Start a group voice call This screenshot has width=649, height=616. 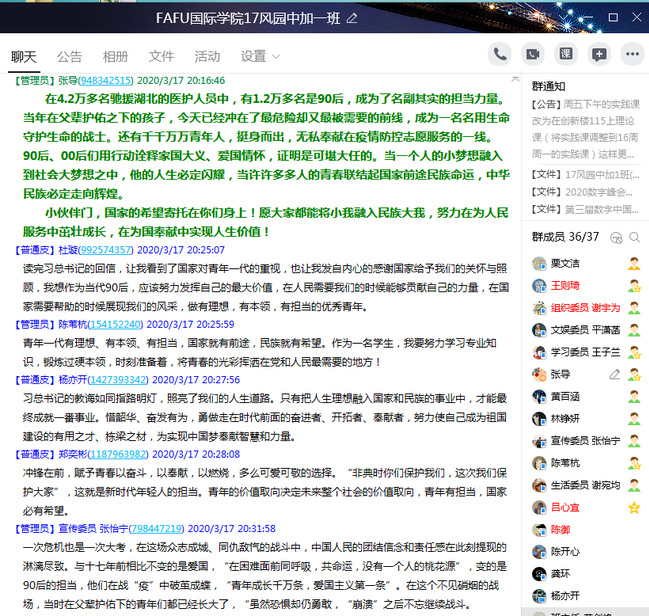(x=500, y=54)
